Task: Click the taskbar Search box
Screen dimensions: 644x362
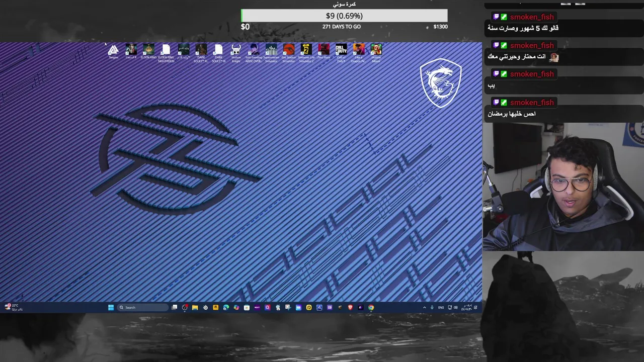Action: (x=143, y=307)
